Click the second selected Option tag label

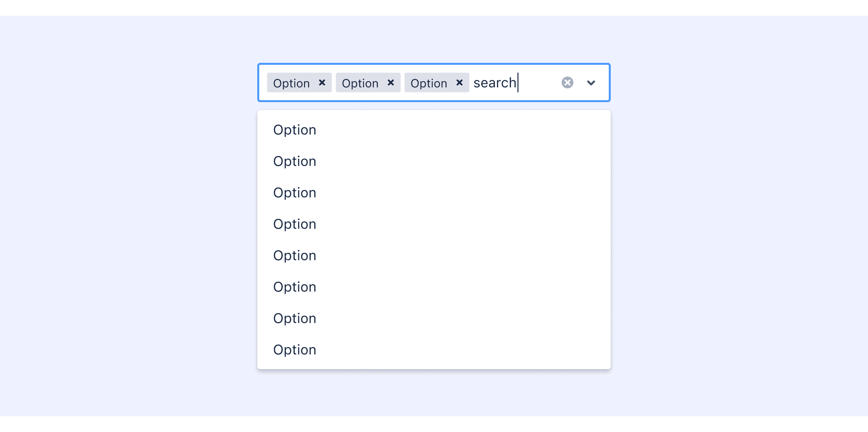(360, 83)
